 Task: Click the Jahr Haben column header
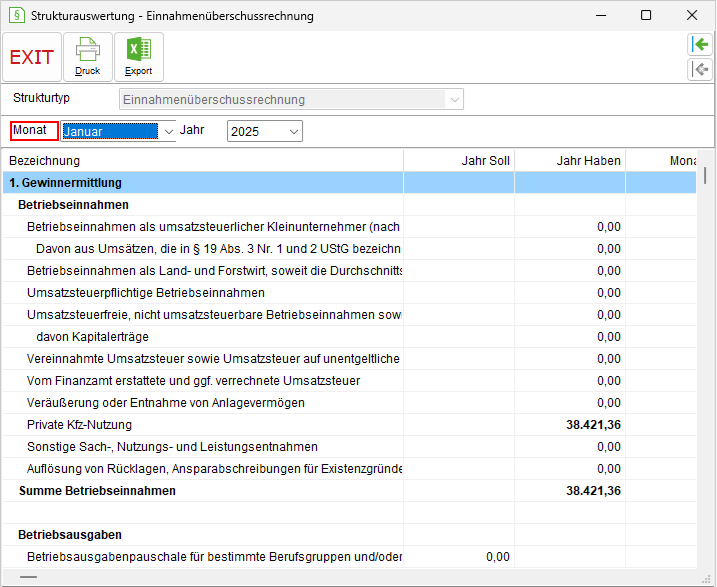tap(570, 161)
